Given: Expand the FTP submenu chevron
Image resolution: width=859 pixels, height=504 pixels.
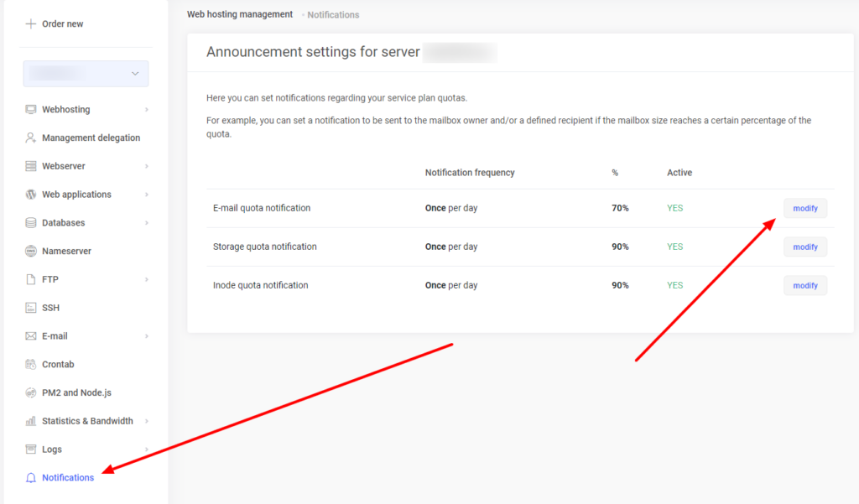Looking at the screenshot, I should tap(147, 279).
